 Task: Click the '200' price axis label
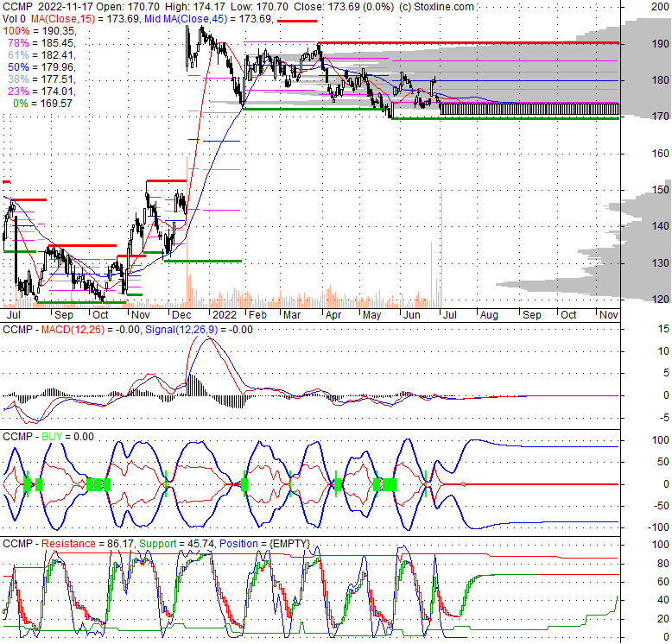(660, 6)
